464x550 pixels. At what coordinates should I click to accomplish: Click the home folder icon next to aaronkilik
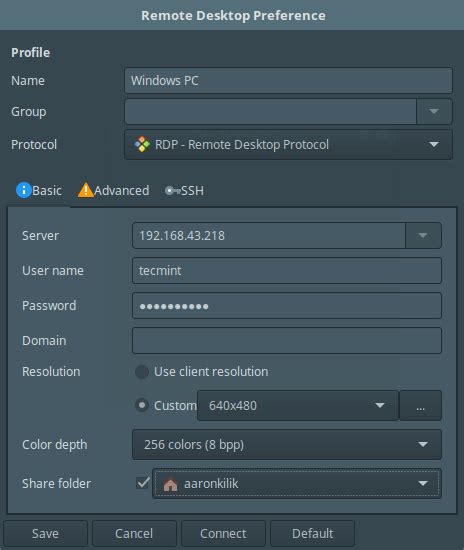click(170, 484)
